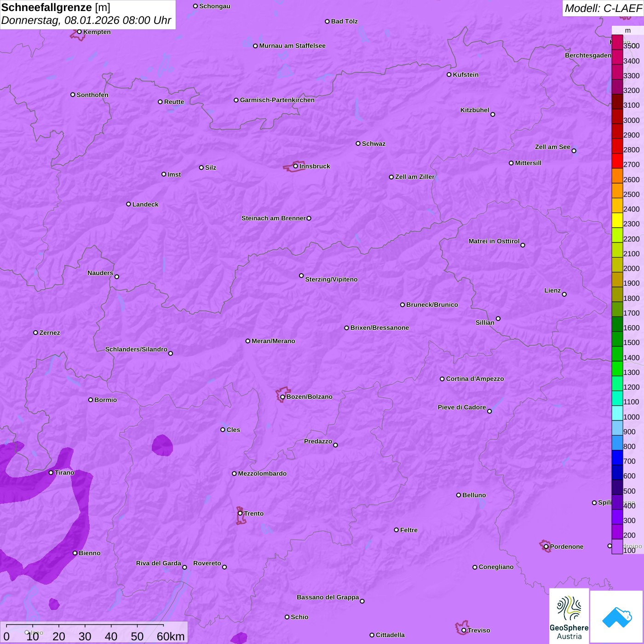Viewport: 644px width, 644px height.
Task: Click the Kufstein location marker
Action: pyautogui.click(x=449, y=75)
